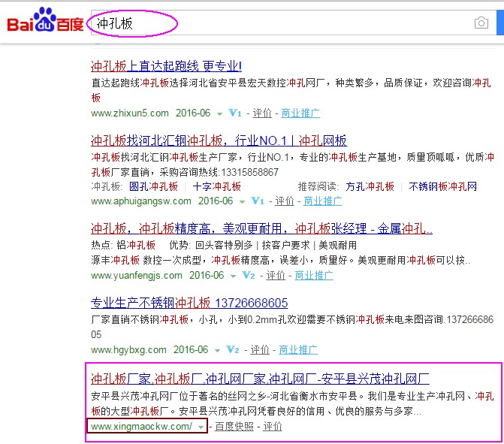Expand dropdown arrow beside www.zhixun5.com
The image size is (504, 444).
[219, 113]
